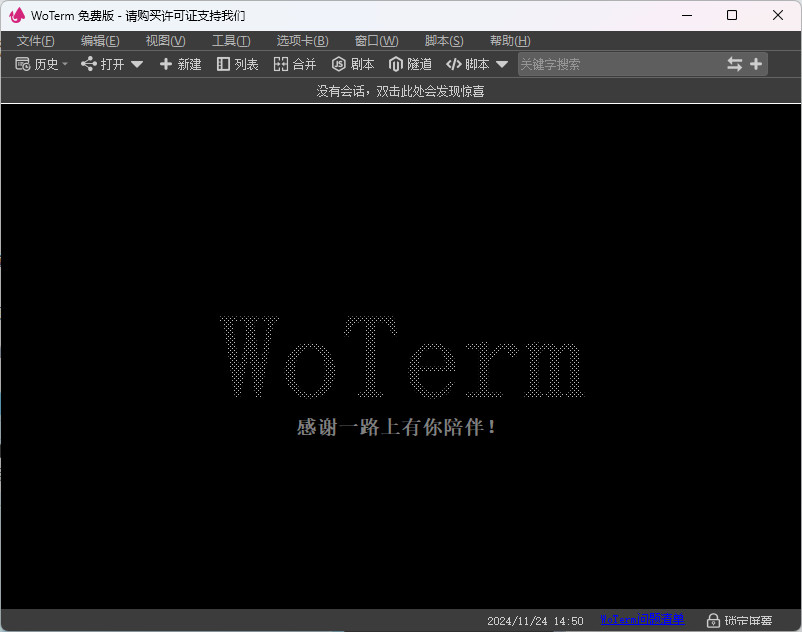Show the session 列表 panel
The height and width of the screenshot is (632, 802).
[x=237, y=64]
